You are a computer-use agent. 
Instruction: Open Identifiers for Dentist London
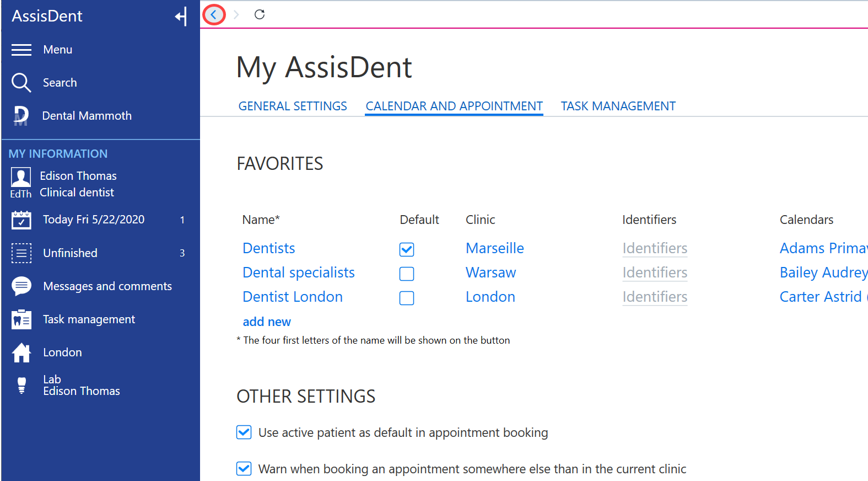pos(655,297)
